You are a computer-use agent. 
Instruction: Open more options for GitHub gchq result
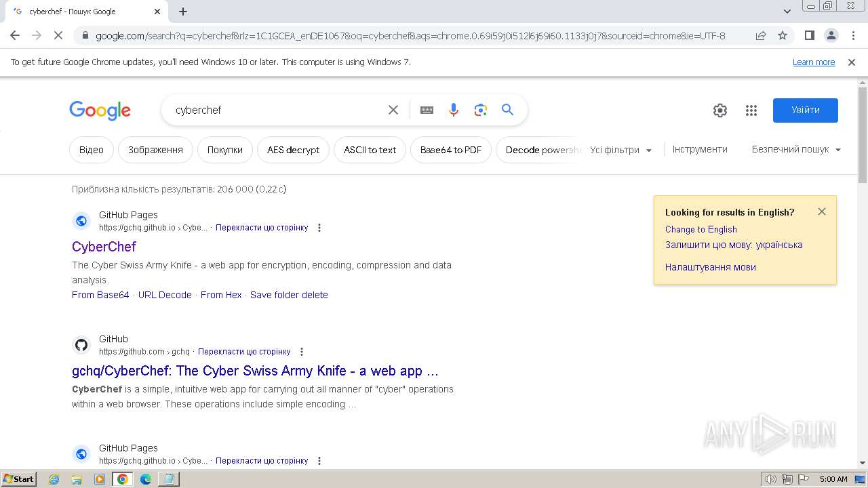[x=302, y=352]
